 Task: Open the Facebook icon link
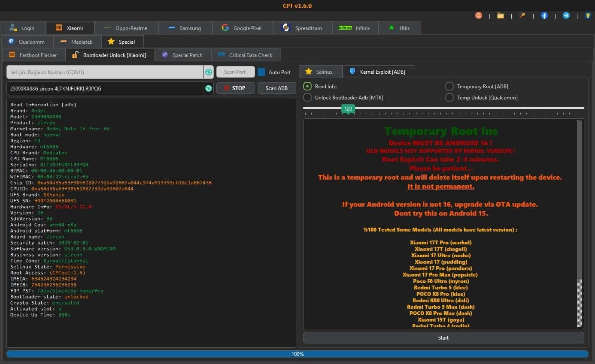click(544, 15)
